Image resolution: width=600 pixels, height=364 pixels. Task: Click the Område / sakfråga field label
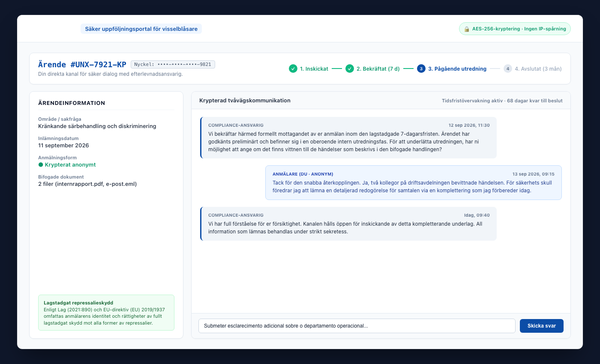[x=60, y=119]
